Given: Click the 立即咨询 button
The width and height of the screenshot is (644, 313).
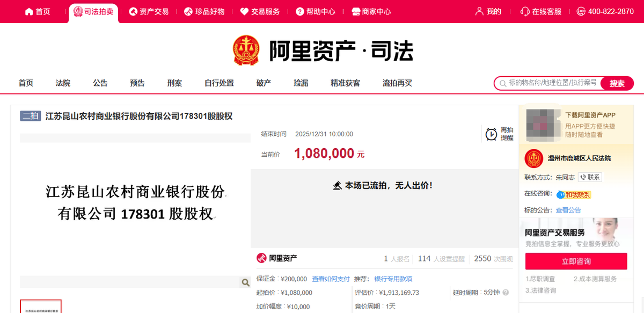Looking at the screenshot, I should pyautogui.click(x=576, y=261).
